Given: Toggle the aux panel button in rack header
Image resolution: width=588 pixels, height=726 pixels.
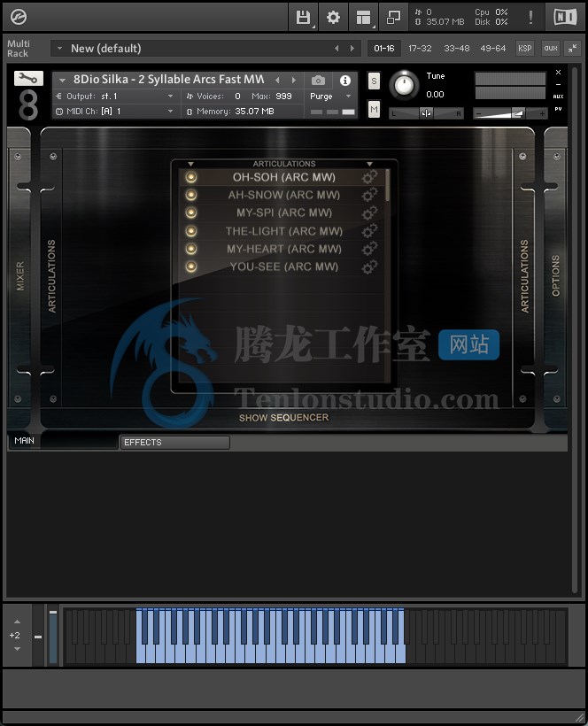Looking at the screenshot, I should pos(551,48).
